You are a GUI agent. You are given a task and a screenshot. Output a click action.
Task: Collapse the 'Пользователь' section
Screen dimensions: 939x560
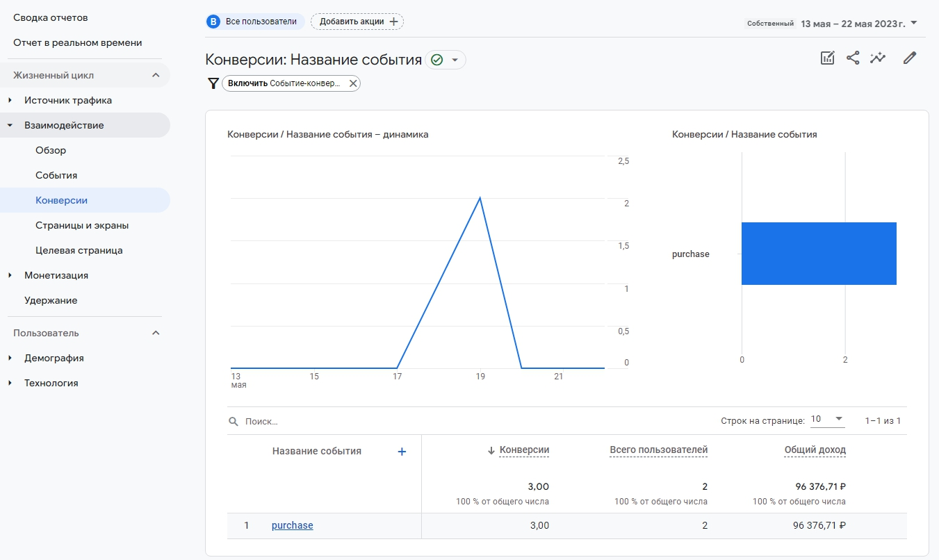[x=156, y=333]
